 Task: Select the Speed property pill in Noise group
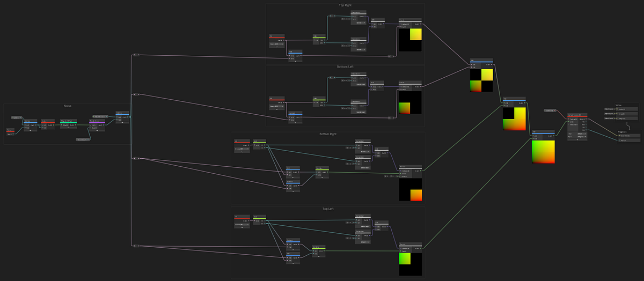click(17, 117)
